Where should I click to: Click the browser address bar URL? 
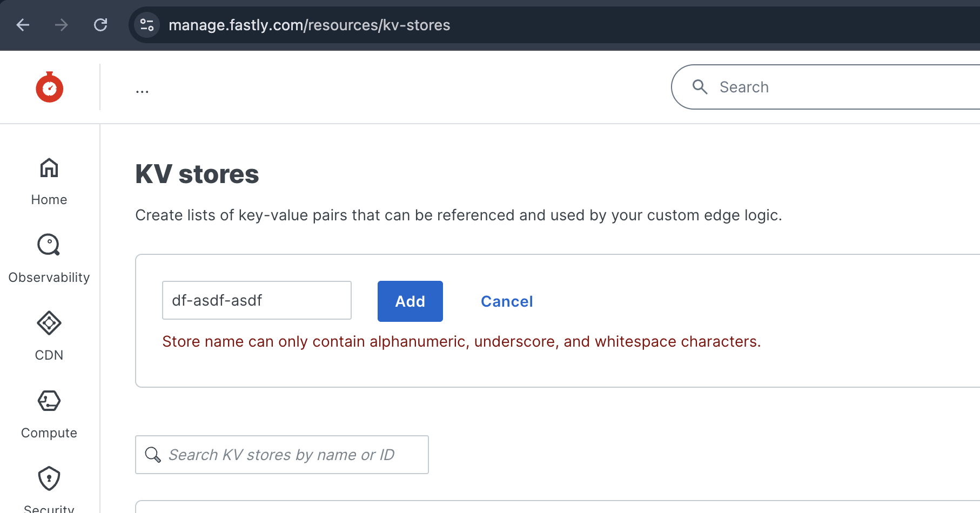(309, 25)
